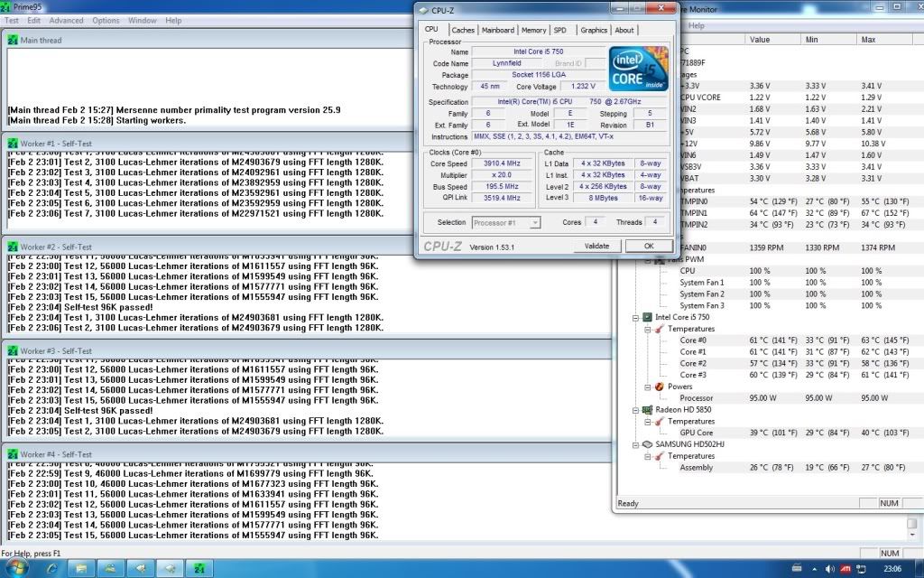
Task: Collapse Temperatures under Radeon HD 5850
Action: click(648, 422)
